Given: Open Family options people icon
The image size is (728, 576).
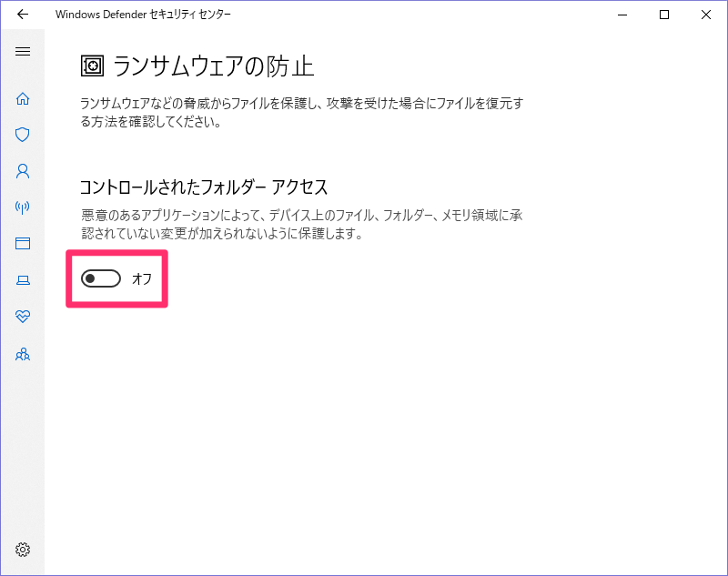Looking at the screenshot, I should click(x=22, y=355).
